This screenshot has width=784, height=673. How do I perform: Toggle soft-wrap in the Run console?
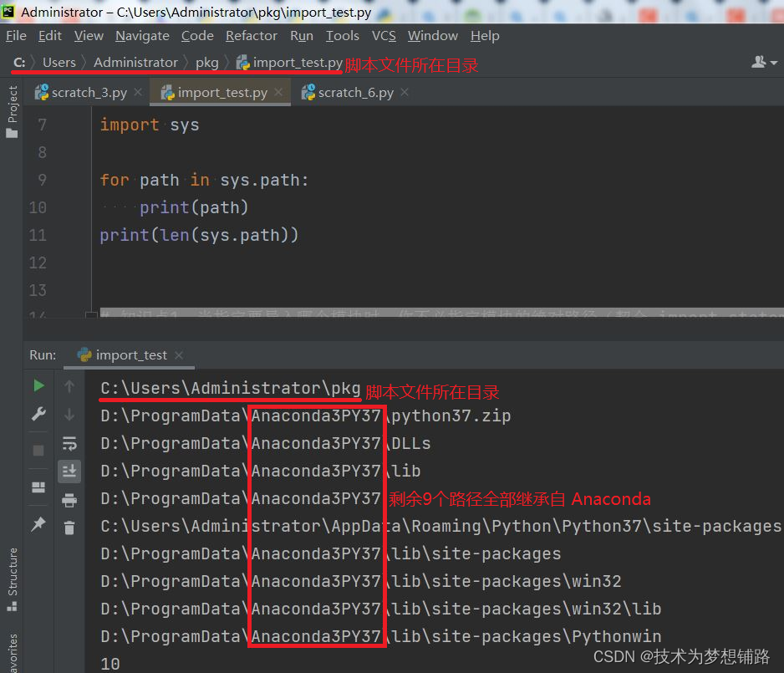tap(69, 443)
